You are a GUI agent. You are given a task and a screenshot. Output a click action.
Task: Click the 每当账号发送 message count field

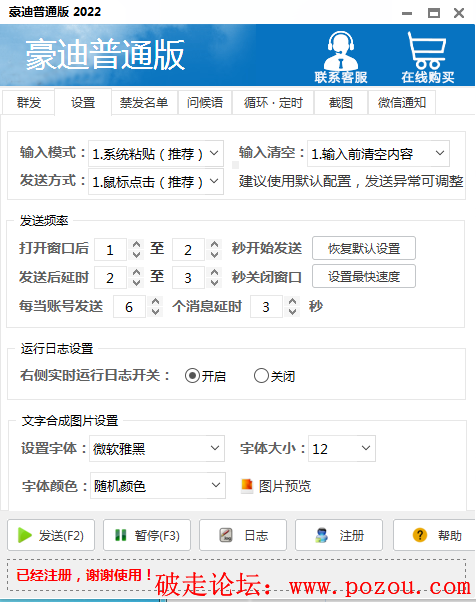[129, 306]
